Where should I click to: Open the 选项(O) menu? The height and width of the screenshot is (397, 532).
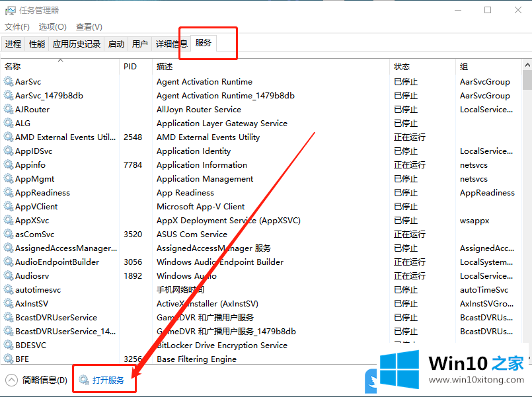52,27
